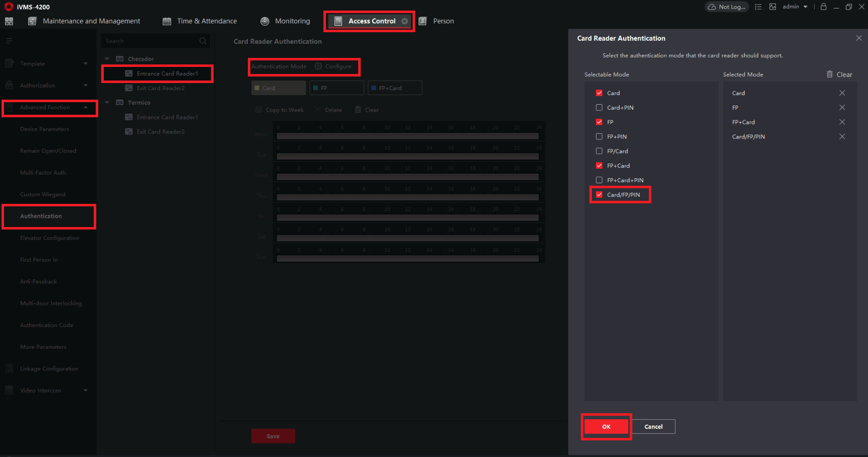Uncheck the FP+Card selectable mode
The width and height of the screenshot is (868, 457).
pos(599,166)
